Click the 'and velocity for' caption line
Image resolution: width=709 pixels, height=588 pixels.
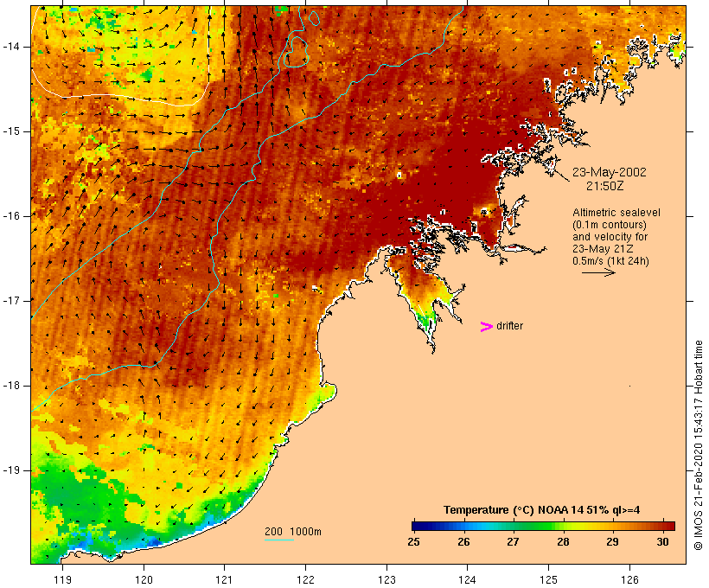[x=610, y=237]
